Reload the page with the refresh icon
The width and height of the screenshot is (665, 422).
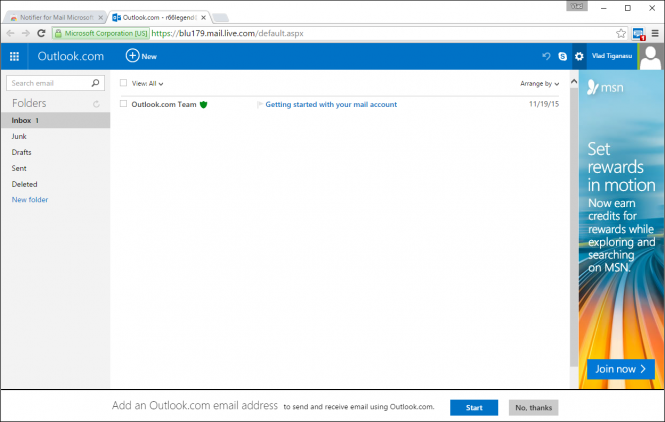(x=41, y=33)
